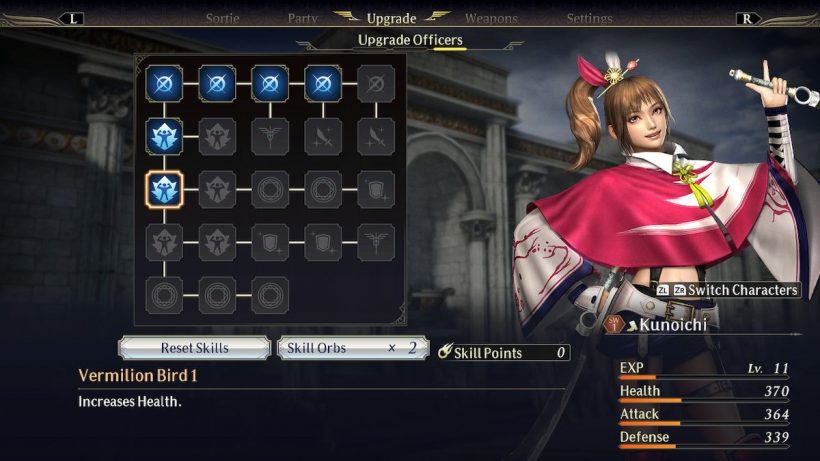The height and width of the screenshot is (461, 820).
Task: Select the locked ring node in third row middle
Action: pyautogui.click(x=270, y=190)
